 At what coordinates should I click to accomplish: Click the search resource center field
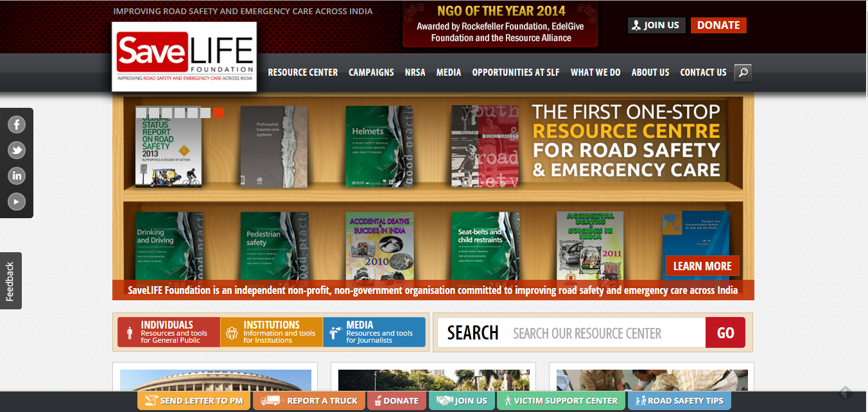(607, 333)
